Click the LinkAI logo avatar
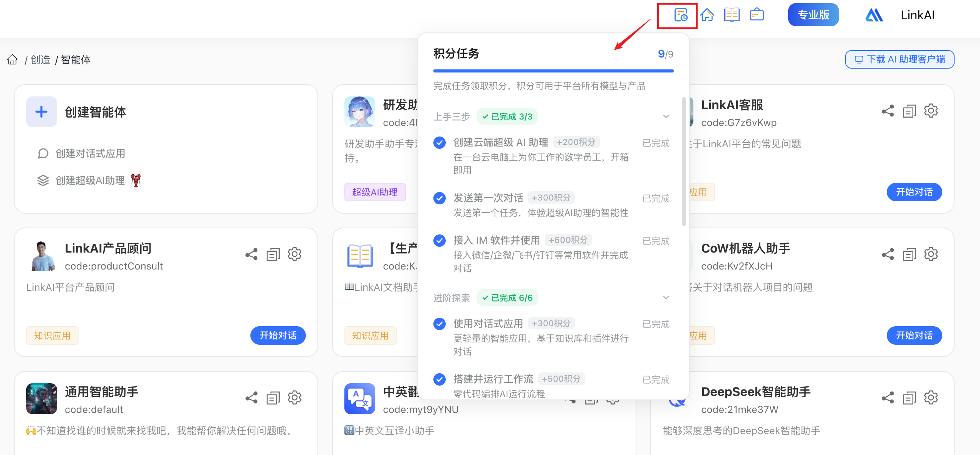980x455 pixels. [x=874, y=15]
